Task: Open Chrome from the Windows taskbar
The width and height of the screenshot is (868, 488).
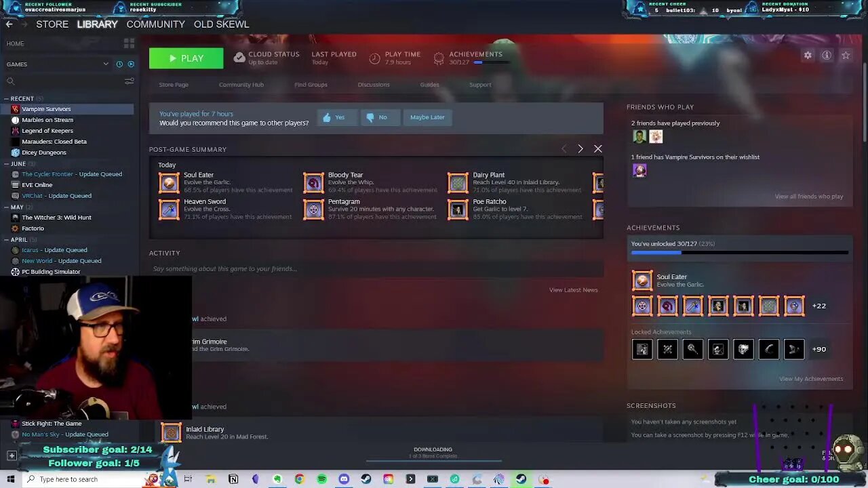Action: point(299,479)
